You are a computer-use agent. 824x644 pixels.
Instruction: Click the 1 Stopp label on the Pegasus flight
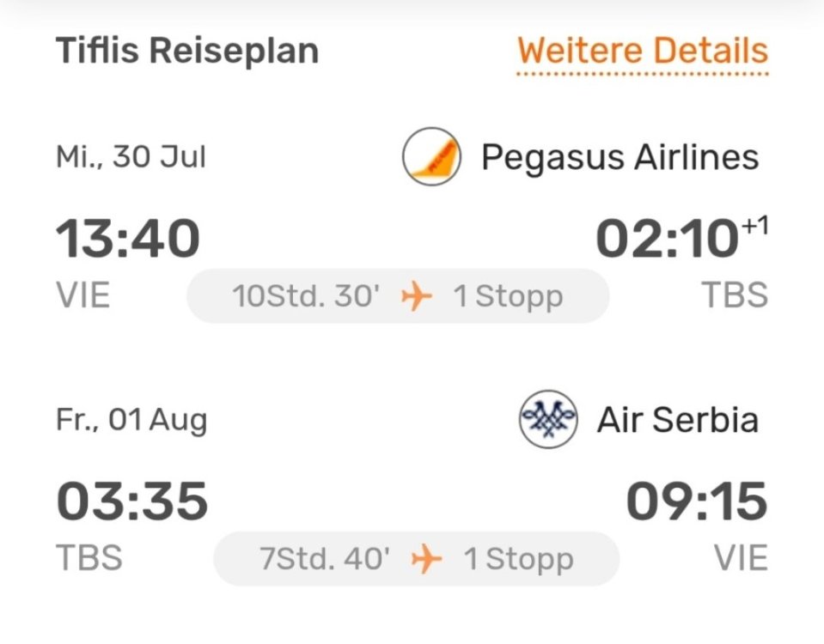tap(508, 296)
